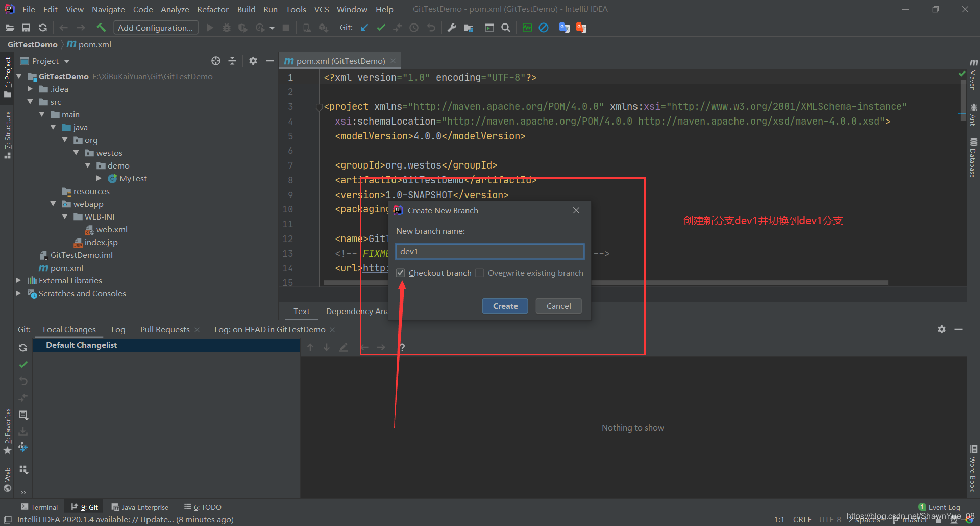The image size is (980, 526).
Task: Open the Database side tool window
Action: coord(973,157)
